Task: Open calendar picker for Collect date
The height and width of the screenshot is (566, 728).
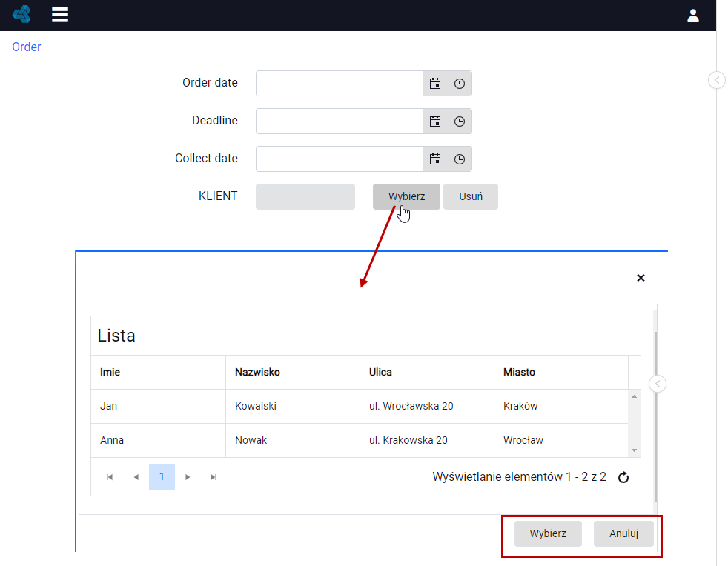Action: click(x=435, y=159)
